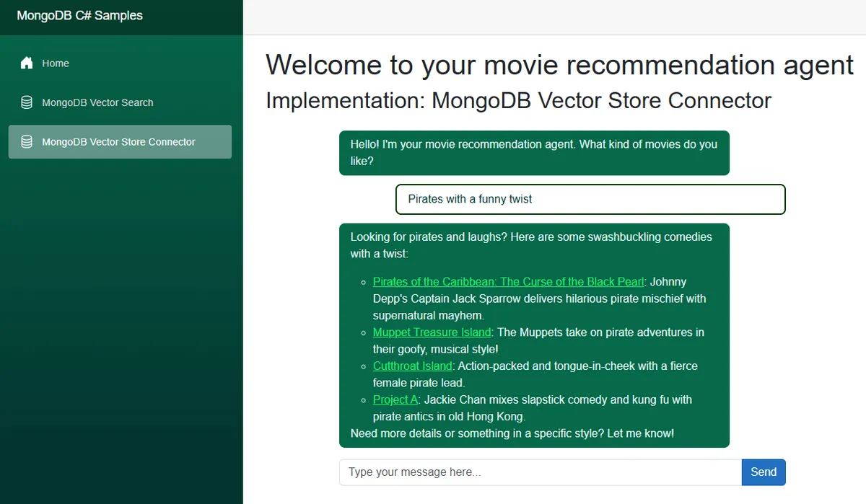Click the database icon beside MongoDB Vector Search
Image resolution: width=866 pixels, height=504 pixels.
click(x=27, y=102)
